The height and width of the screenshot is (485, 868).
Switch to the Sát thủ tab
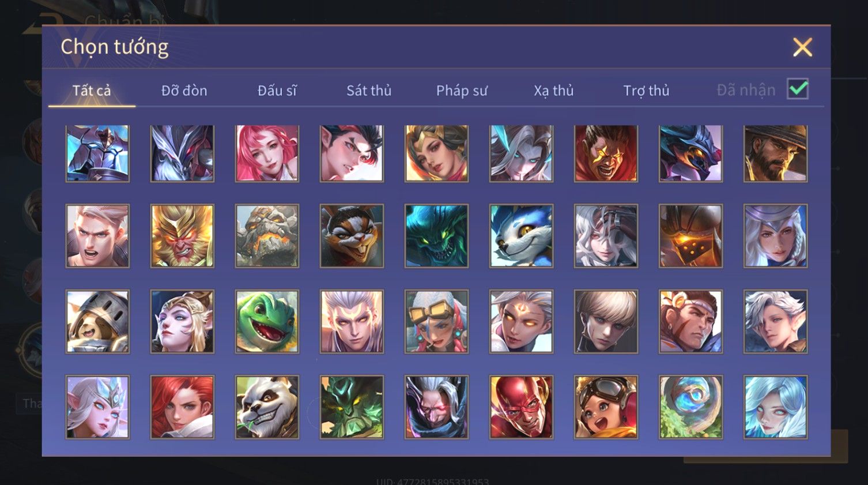coord(369,91)
